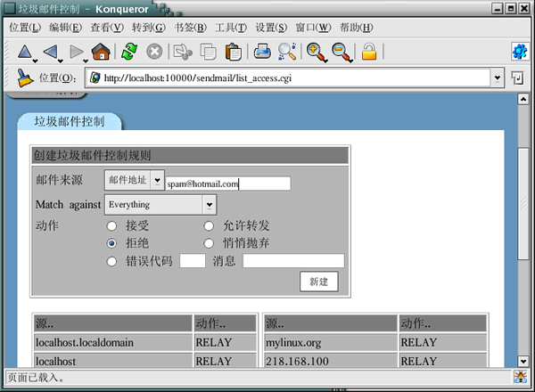Click the Copy icon in toolbar
535x392 pixels.
point(208,53)
